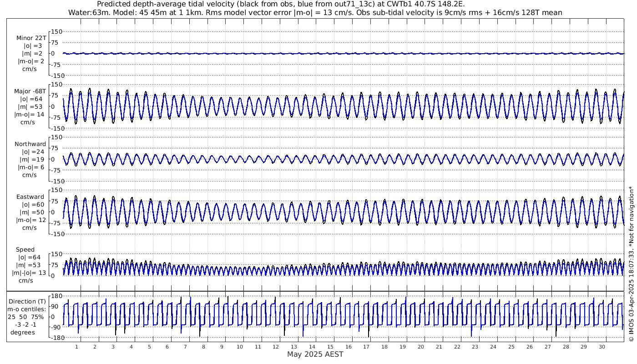
Task: Click the '|m| =19' value under Northward
Action: point(32,159)
